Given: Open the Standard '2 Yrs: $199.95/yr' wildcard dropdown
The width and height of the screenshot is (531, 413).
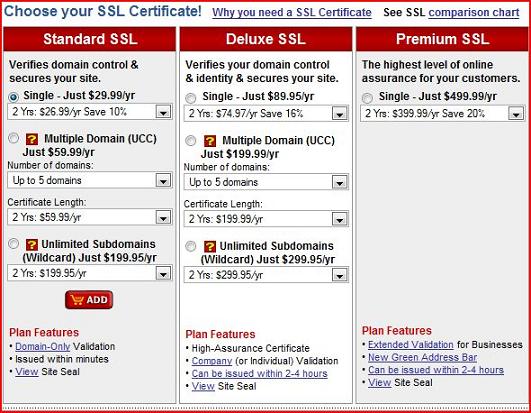Looking at the screenshot, I should point(90,273).
